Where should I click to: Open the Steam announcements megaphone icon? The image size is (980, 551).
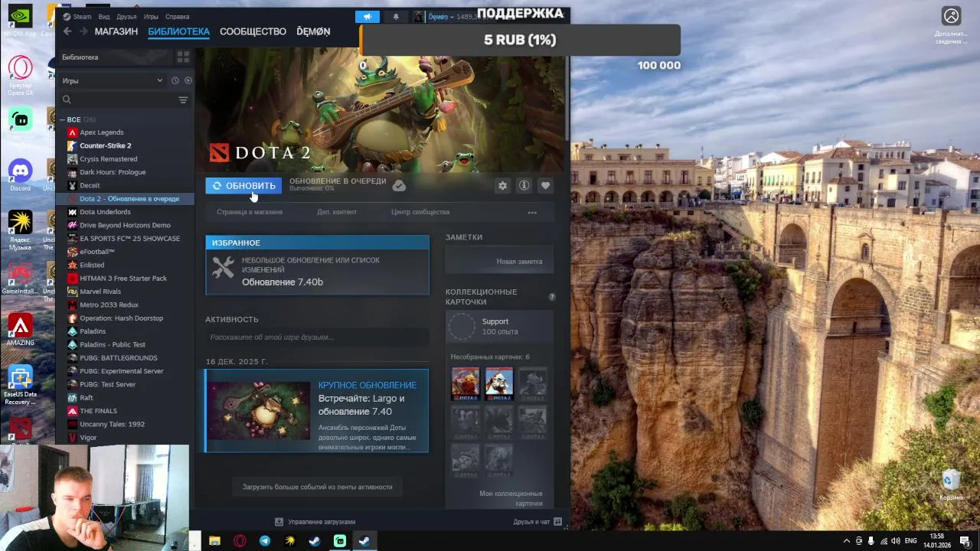pyautogui.click(x=367, y=16)
